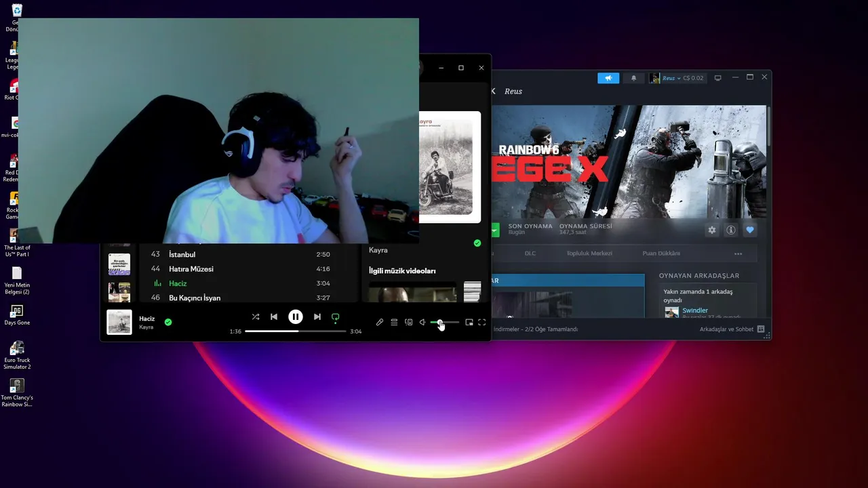This screenshot has height=488, width=868.
Task: Select Days Gone desktop icon
Action: (x=17, y=315)
